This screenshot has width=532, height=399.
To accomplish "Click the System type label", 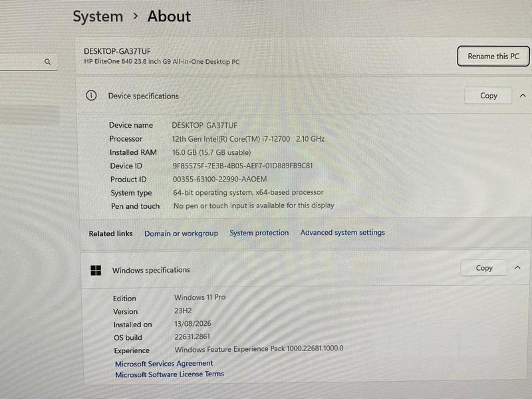I will 131,193.
